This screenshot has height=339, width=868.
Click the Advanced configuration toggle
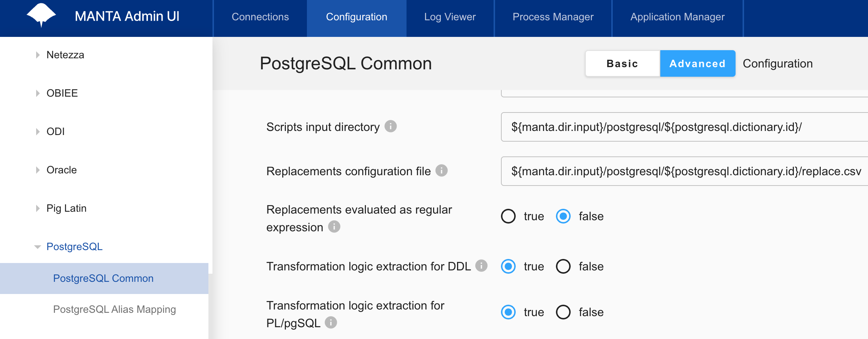(x=697, y=63)
